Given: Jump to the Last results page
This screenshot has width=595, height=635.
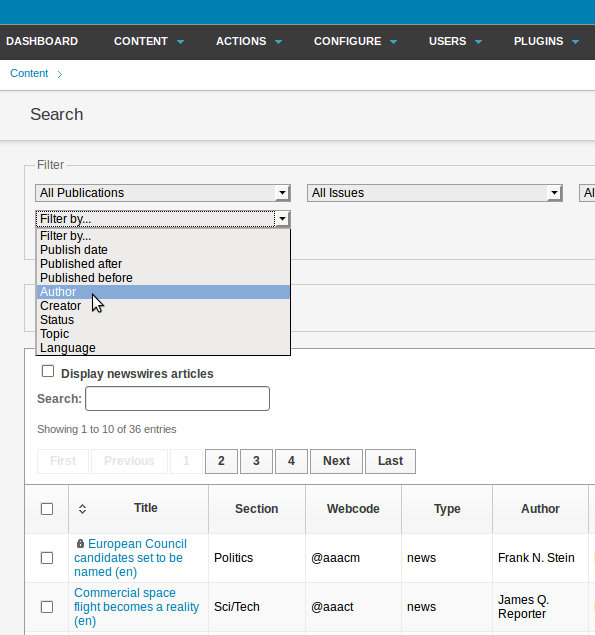Looking at the screenshot, I should point(390,461).
